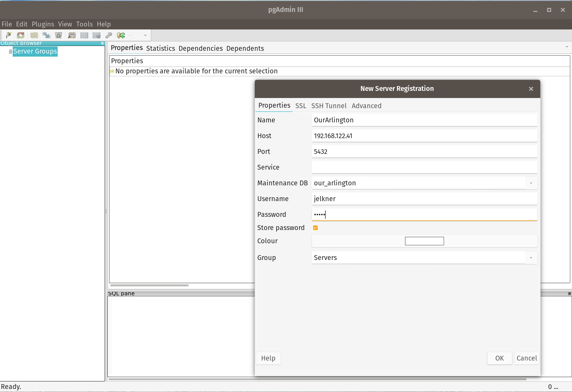Click the Host field with 192.168.122.41
This screenshot has width=572, height=392.
click(424, 136)
